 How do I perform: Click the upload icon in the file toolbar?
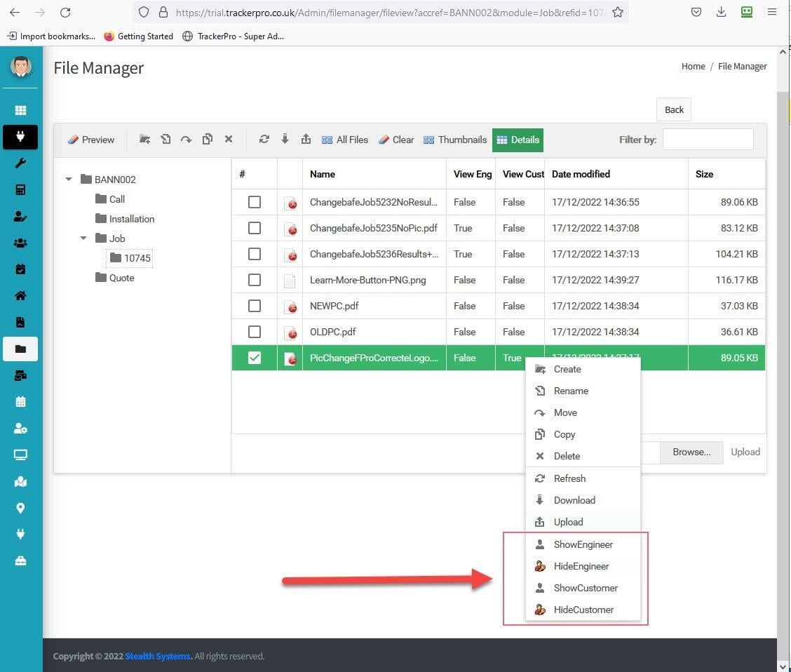306,140
